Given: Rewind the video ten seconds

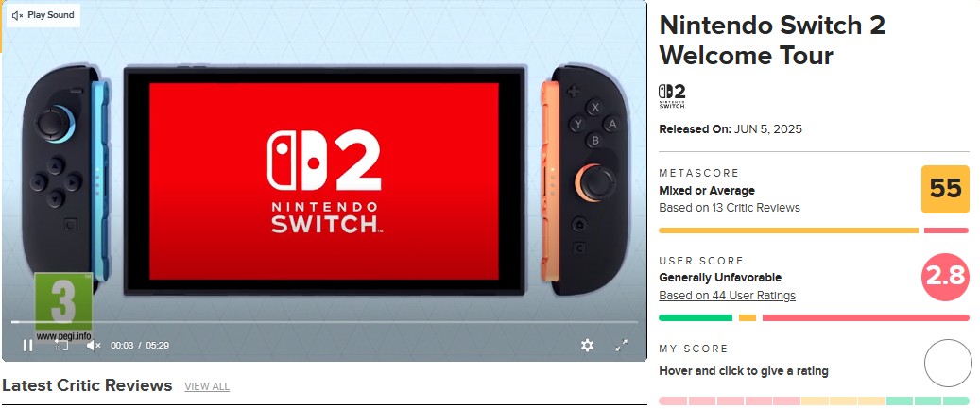Looking at the screenshot, I should pyautogui.click(x=60, y=346).
